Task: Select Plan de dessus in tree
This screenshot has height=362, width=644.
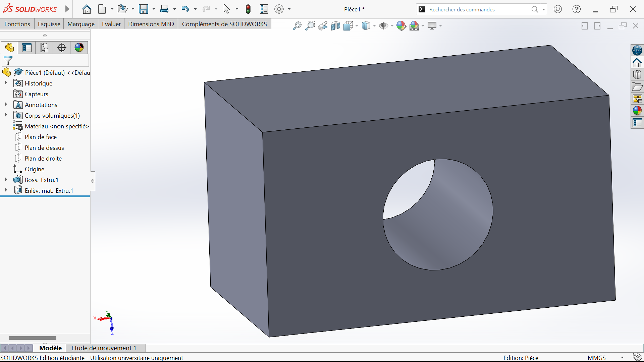Action: [x=44, y=147]
